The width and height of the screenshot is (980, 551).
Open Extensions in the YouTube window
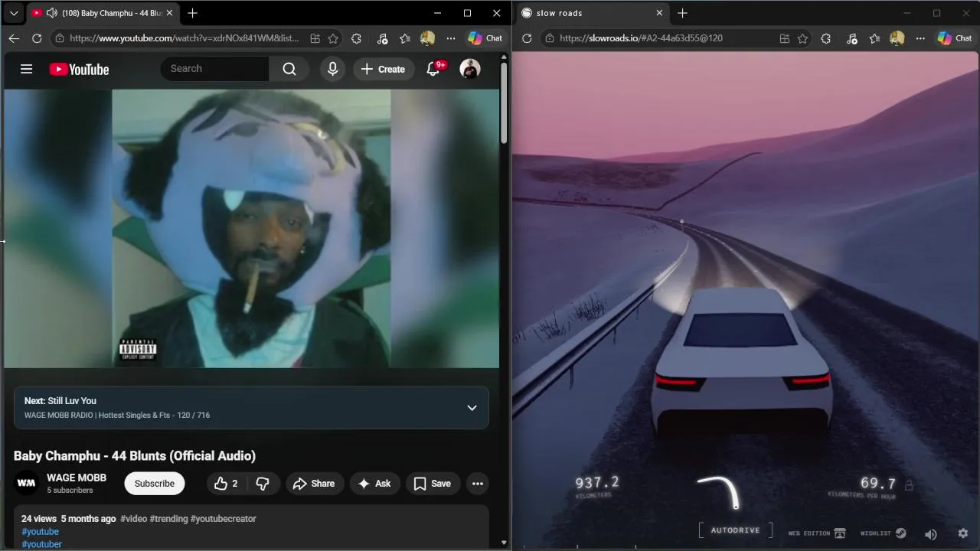point(356,38)
